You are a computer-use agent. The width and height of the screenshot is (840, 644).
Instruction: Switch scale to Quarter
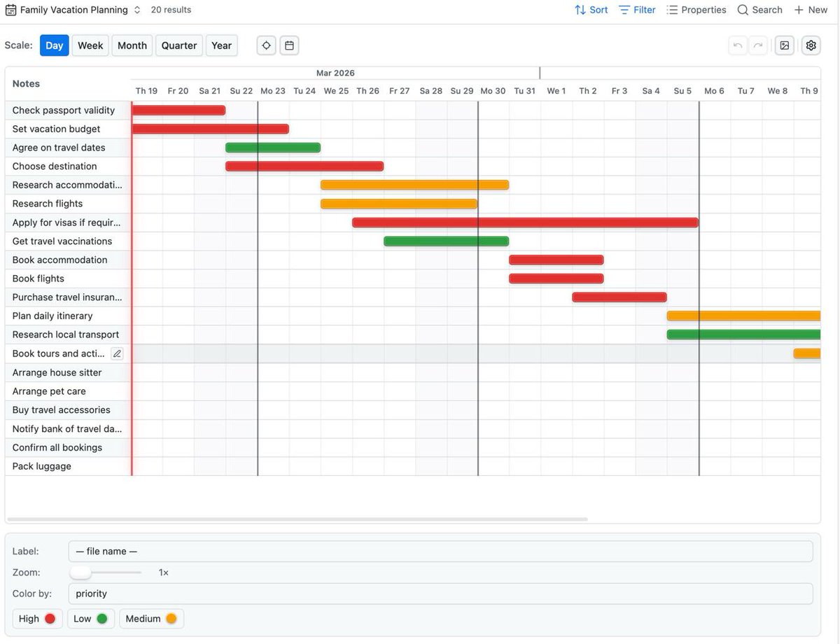coord(179,45)
